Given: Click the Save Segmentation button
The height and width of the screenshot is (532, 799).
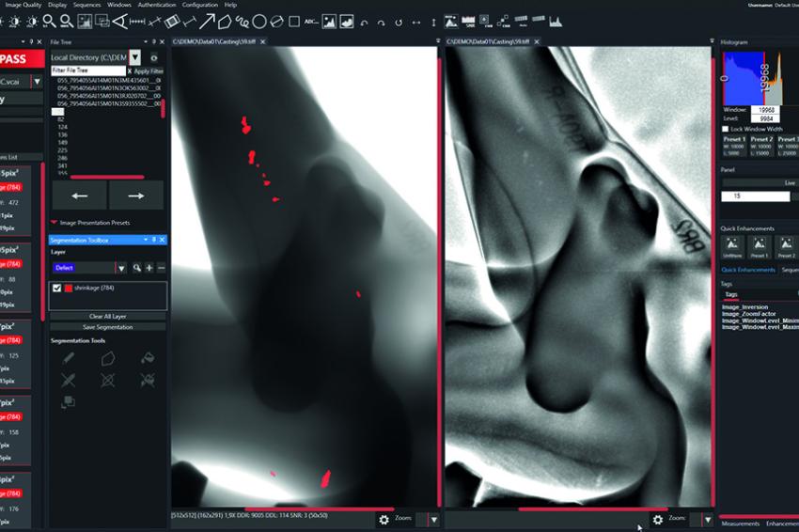Looking at the screenshot, I should (x=107, y=327).
